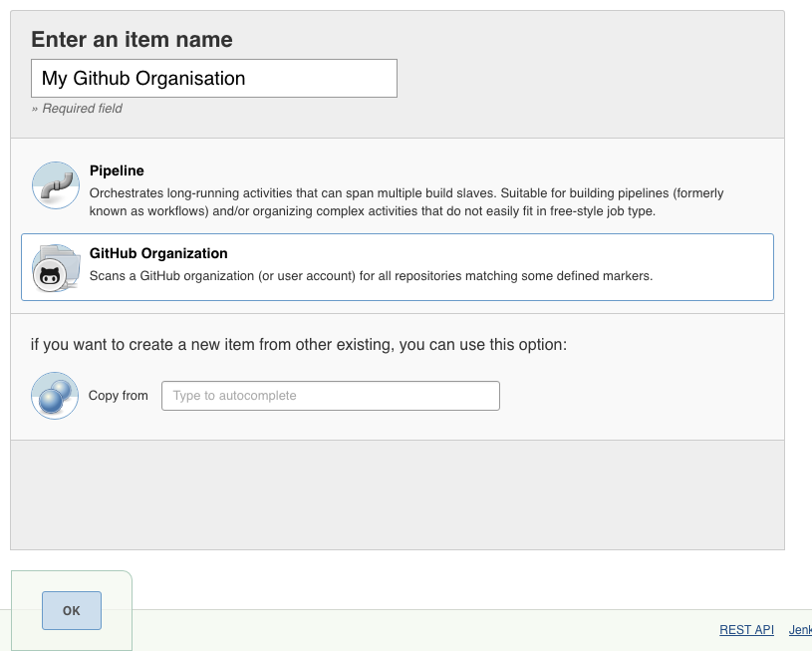
Task: Select the Pipeline pipe icon
Action: pos(56,185)
